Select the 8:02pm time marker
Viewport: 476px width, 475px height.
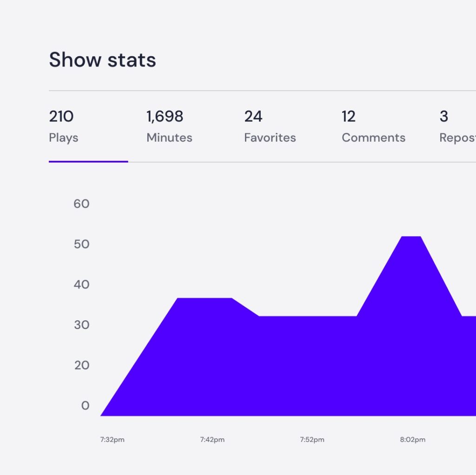(412, 439)
